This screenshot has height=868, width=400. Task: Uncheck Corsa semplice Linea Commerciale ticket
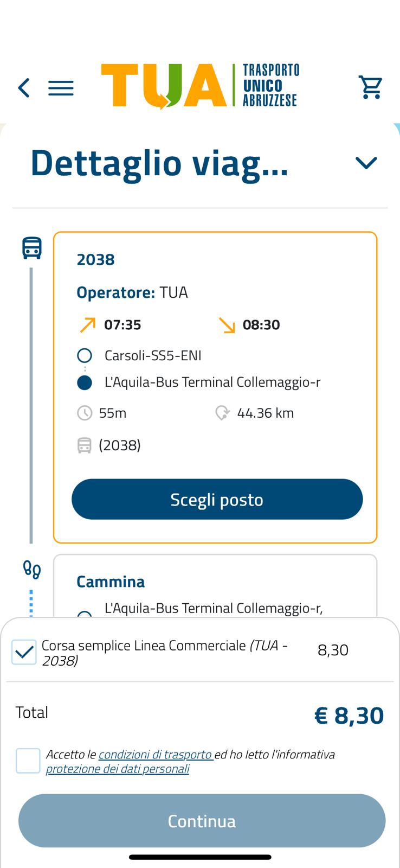tap(24, 652)
